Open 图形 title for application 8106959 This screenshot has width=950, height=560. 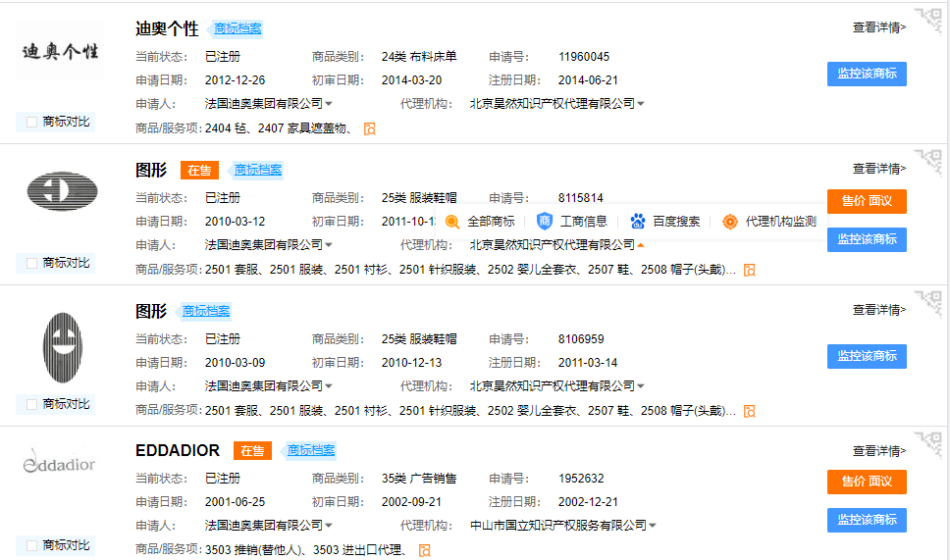(151, 311)
